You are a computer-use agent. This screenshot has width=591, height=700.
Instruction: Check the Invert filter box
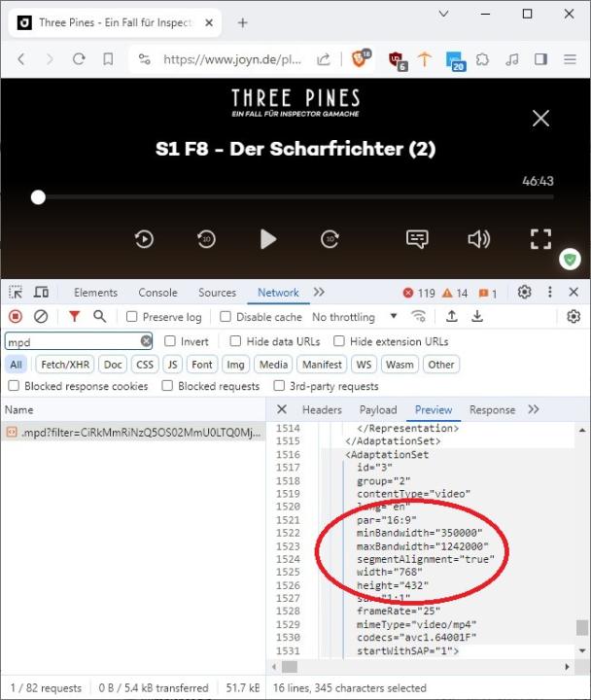pos(170,341)
